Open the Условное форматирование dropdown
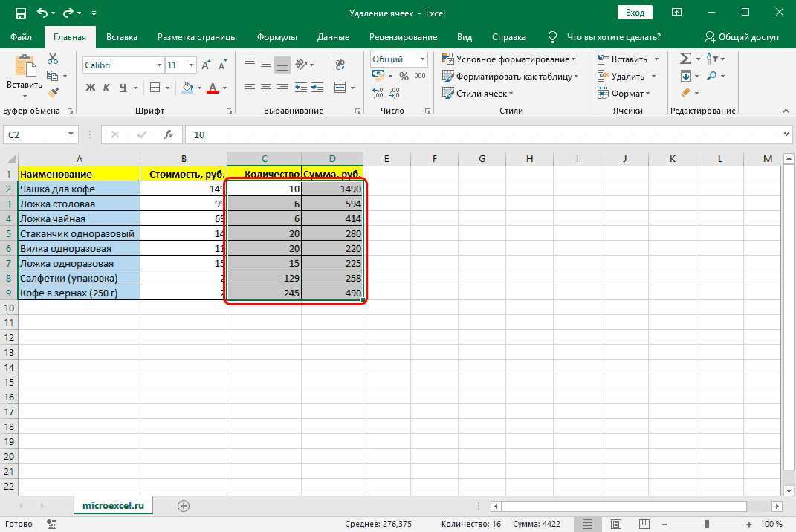Image resolution: width=796 pixels, height=532 pixels. (509, 59)
